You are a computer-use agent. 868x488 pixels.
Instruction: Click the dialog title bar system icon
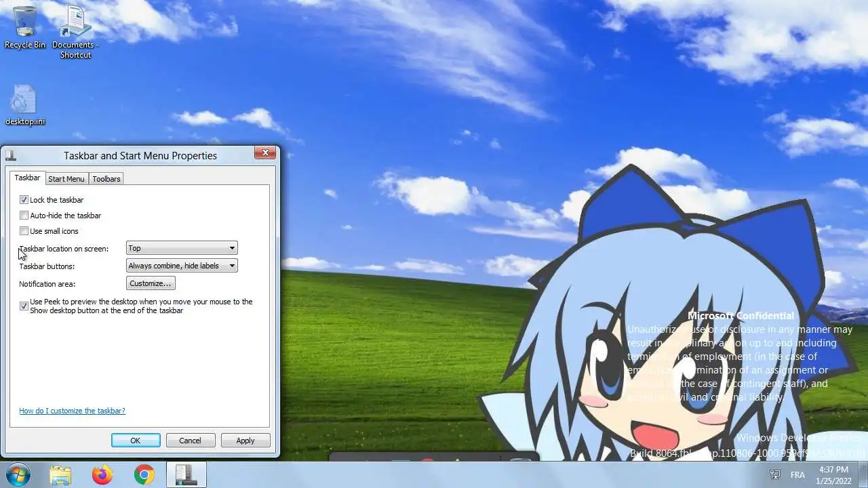point(11,155)
